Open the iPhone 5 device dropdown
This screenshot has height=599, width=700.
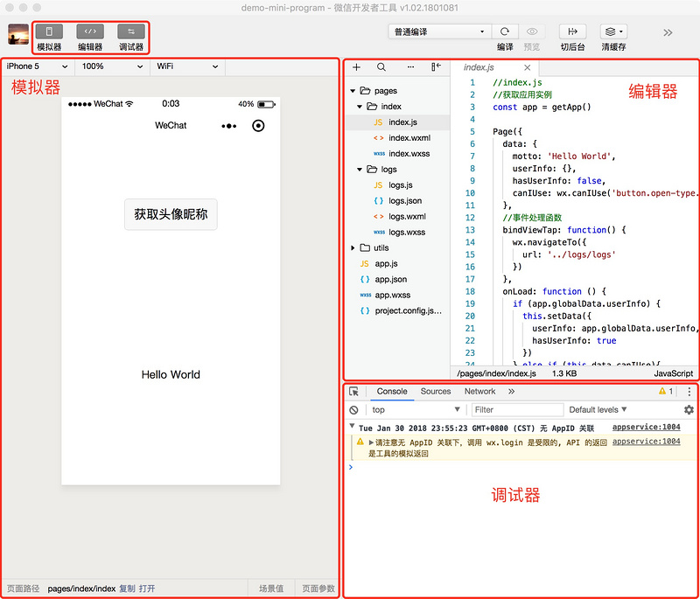[38, 66]
